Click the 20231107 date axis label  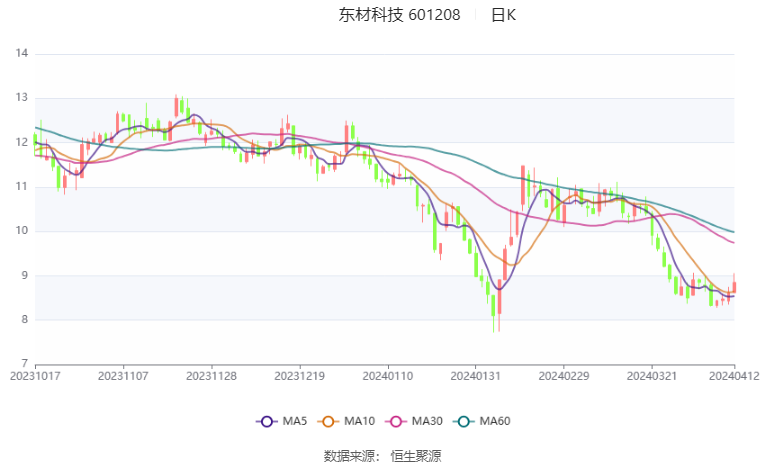point(123,376)
